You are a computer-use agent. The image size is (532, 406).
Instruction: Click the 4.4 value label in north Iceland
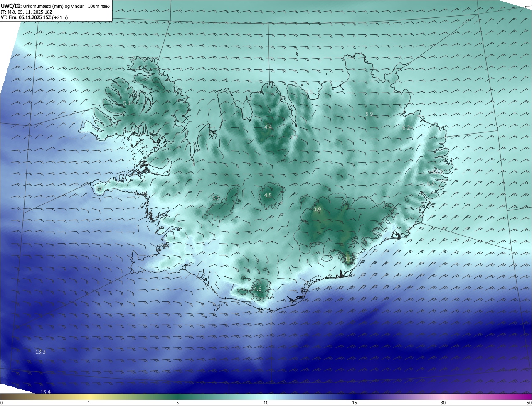click(268, 127)
